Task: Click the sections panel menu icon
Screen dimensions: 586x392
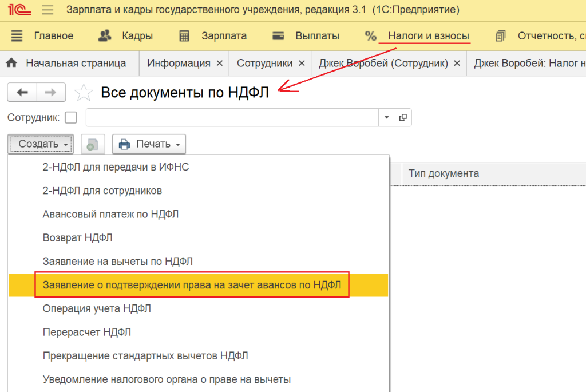Action: [17, 36]
